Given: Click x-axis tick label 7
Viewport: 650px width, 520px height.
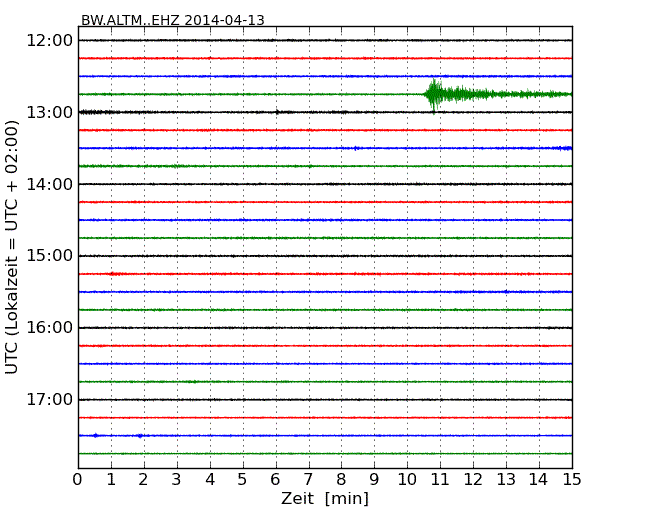Looking at the screenshot, I should 308,479.
